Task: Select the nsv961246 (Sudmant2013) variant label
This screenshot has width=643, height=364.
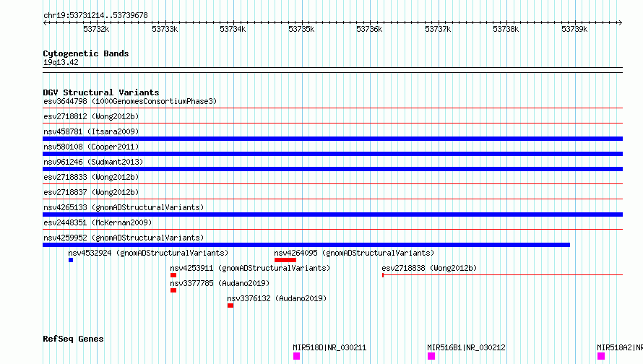Action: 93,162
